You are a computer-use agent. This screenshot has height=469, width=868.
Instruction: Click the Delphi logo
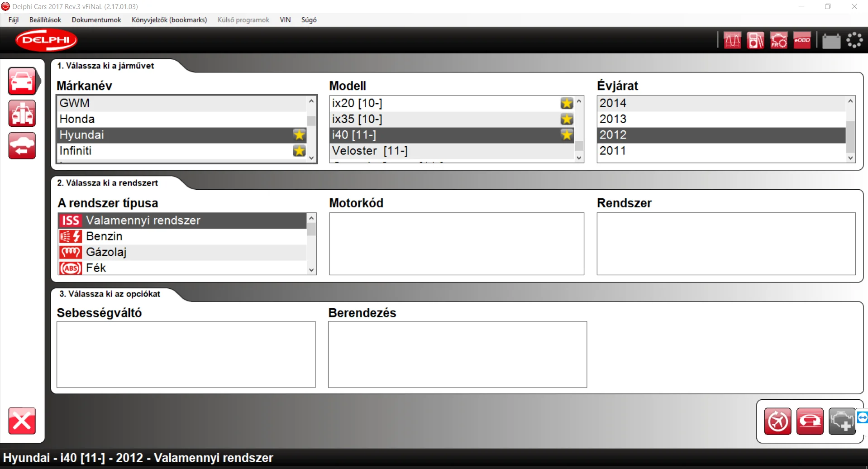pyautogui.click(x=46, y=40)
